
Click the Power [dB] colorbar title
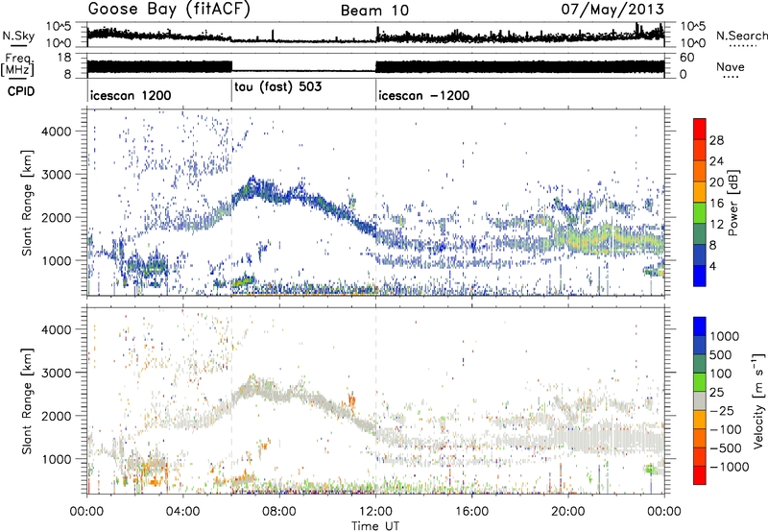(x=732, y=203)
